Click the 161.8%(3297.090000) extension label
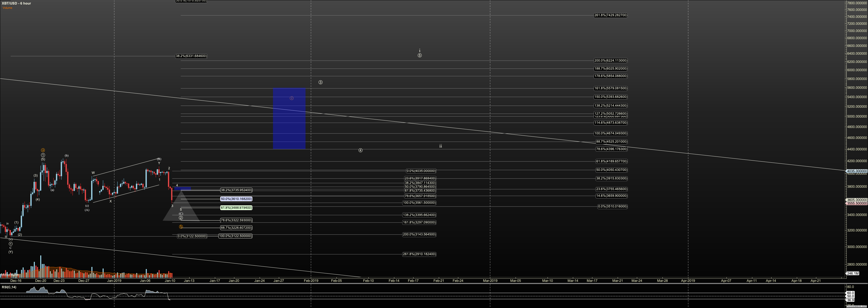This screenshot has width=868, height=308. 419,222
